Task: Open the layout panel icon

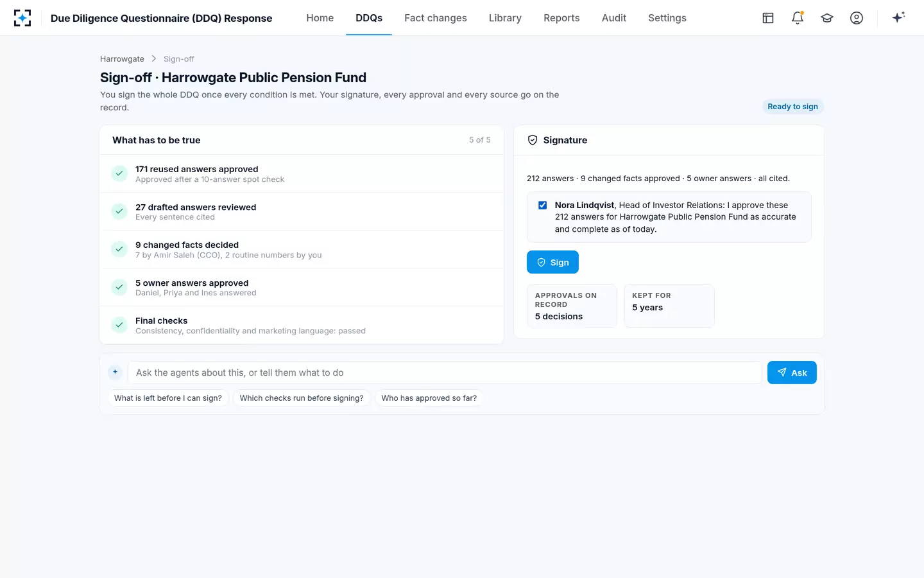Action: [768, 18]
